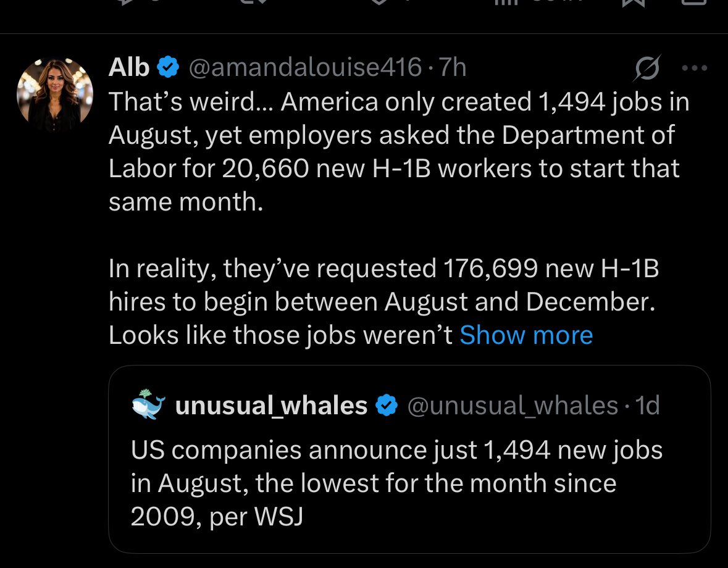Open the three-dot more options menu
This screenshot has width=728, height=568.
pos(695,68)
